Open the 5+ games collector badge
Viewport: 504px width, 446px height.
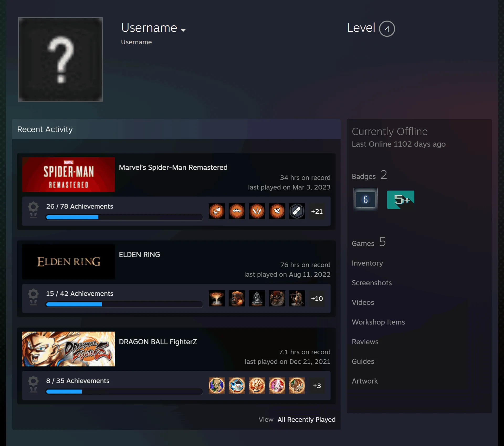tap(401, 200)
